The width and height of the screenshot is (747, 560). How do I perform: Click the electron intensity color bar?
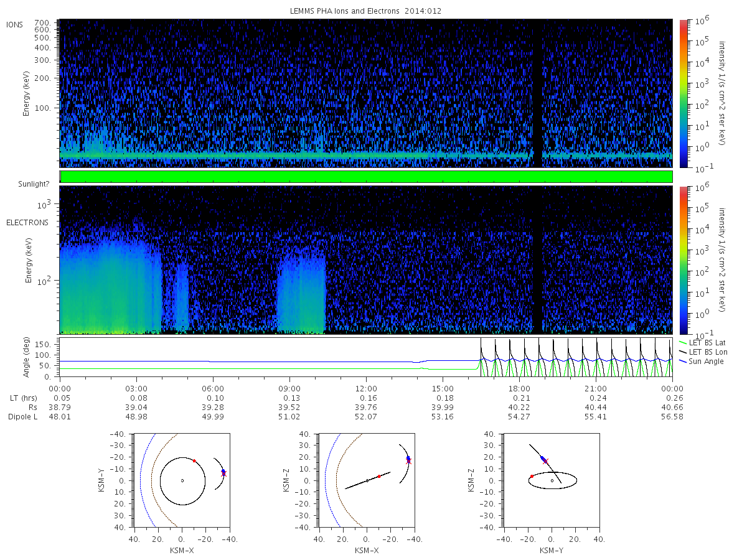point(683,259)
